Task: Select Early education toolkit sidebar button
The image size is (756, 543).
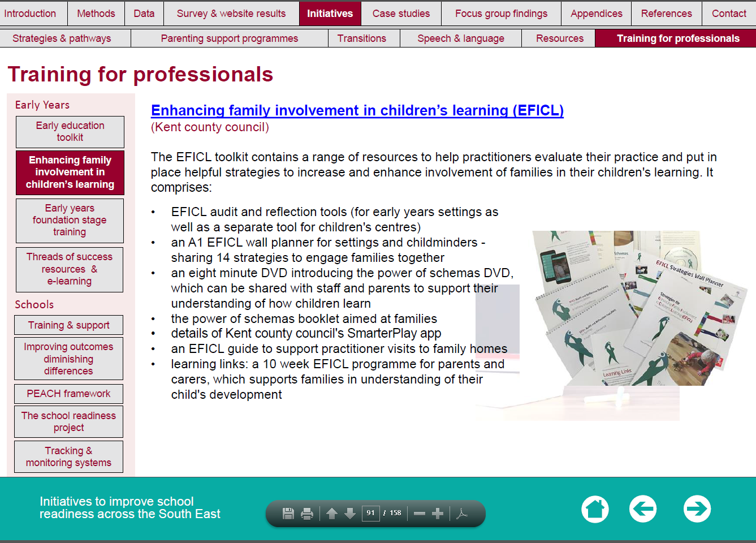Action: pos(70,132)
